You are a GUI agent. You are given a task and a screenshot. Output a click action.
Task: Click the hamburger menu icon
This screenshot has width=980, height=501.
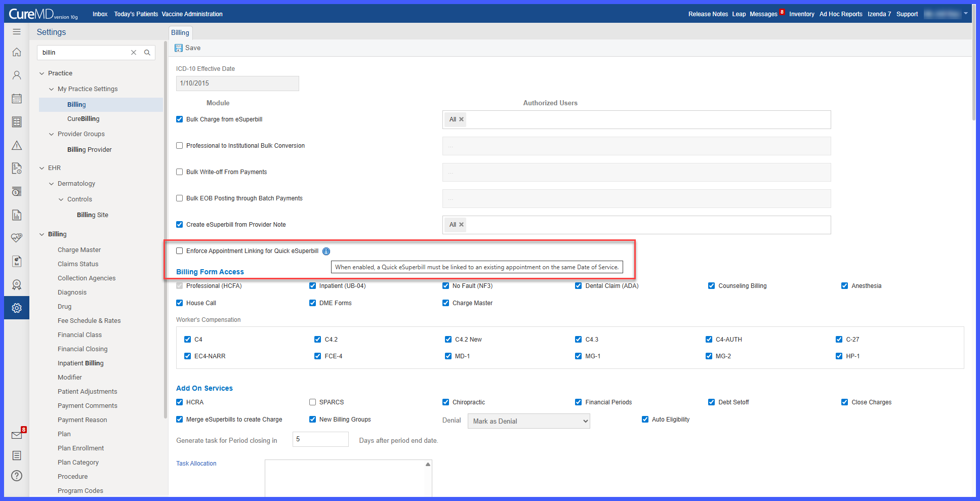(17, 31)
